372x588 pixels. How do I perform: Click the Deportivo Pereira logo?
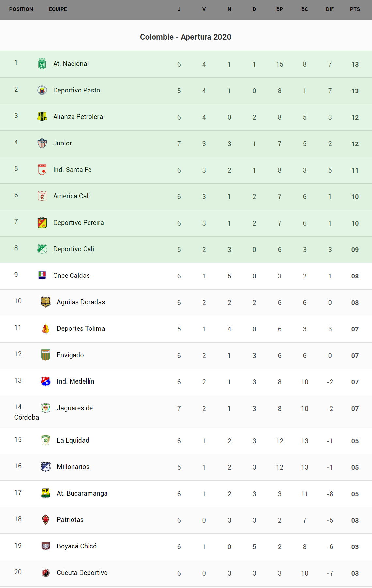coord(42,223)
